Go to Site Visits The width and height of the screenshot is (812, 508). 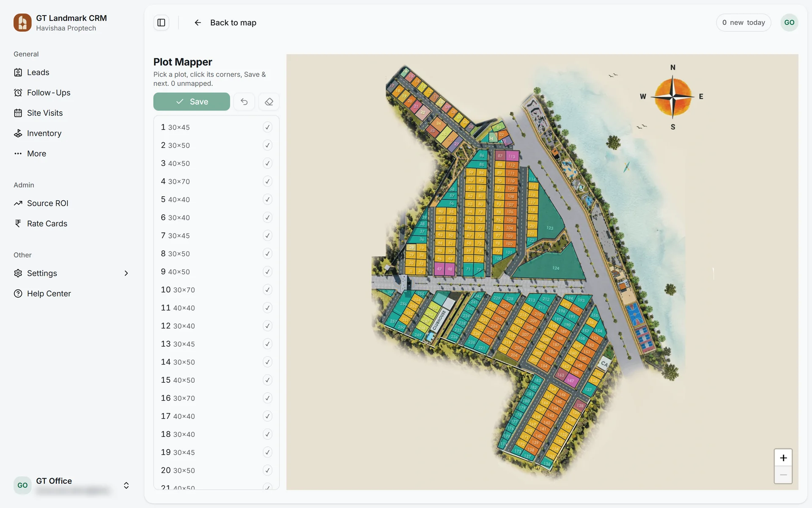[x=45, y=113]
